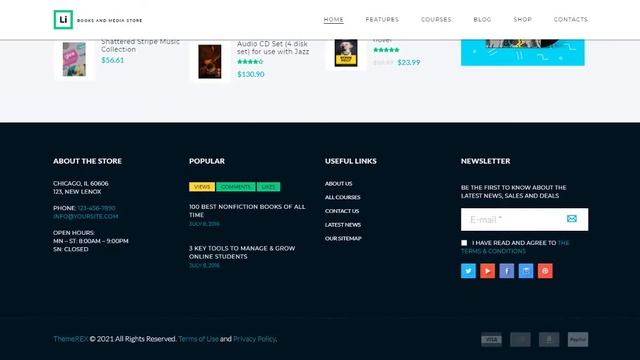This screenshot has width=640, height=360.
Task: Click the info@yoursite.com email link
Action: tap(85, 216)
